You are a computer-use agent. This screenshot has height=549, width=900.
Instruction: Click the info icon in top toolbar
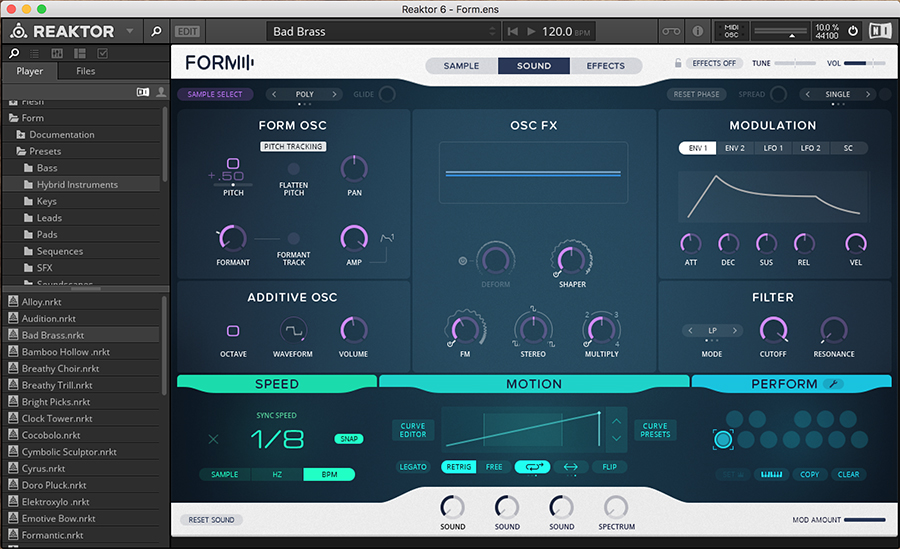click(x=697, y=31)
